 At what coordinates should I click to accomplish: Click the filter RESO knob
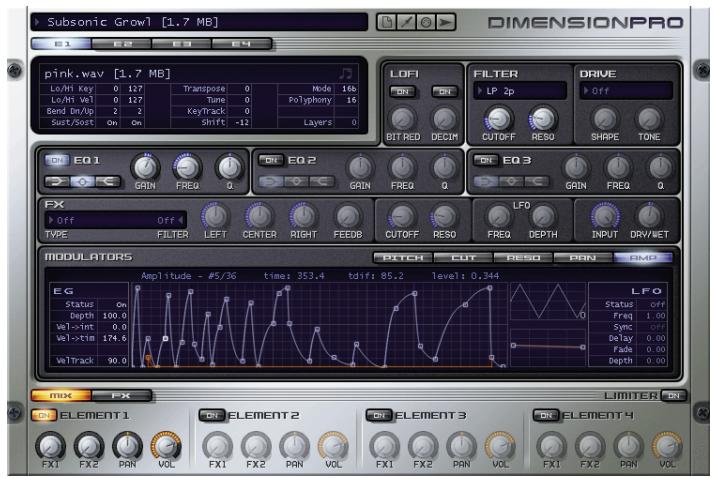[x=543, y=119]
